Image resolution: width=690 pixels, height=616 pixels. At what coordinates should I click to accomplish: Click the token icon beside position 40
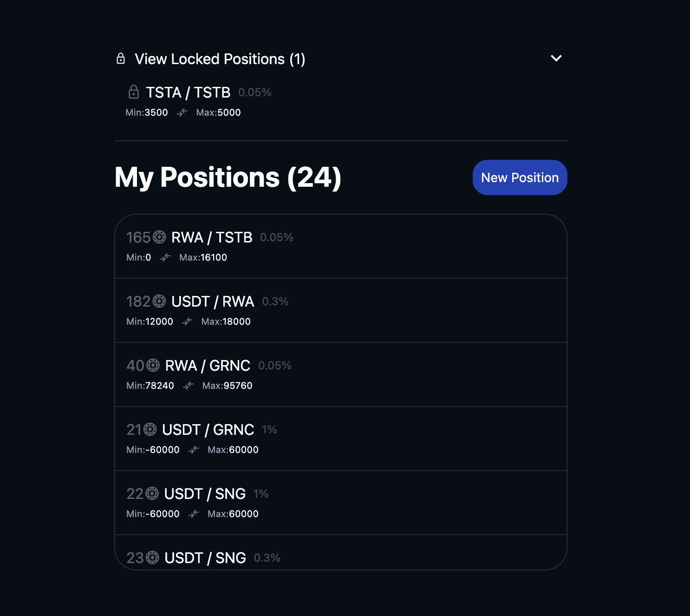(153, 366)
